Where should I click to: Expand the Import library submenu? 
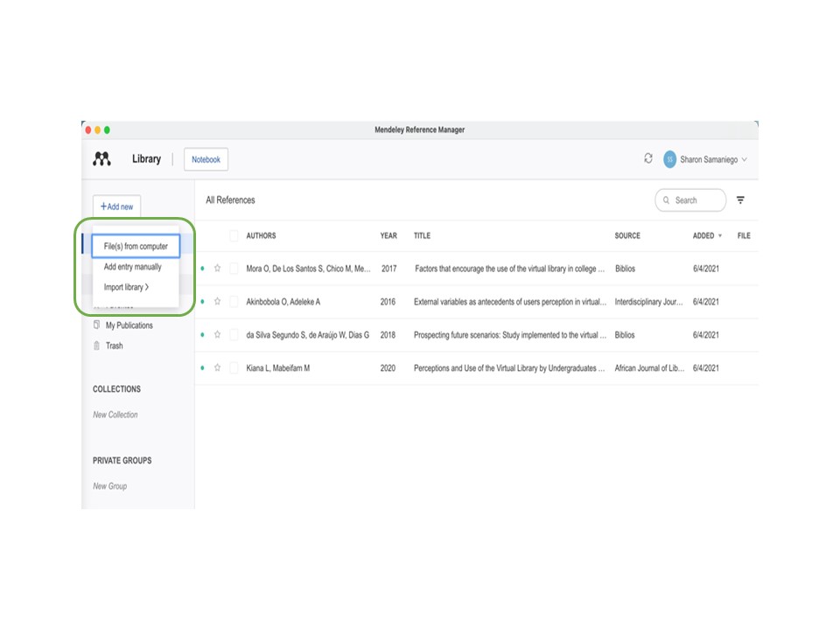[126, 287]
